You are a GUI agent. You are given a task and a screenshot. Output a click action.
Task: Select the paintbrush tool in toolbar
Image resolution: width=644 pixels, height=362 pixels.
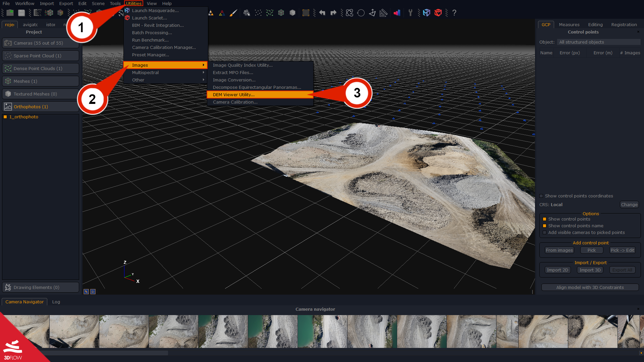point(233,13)
